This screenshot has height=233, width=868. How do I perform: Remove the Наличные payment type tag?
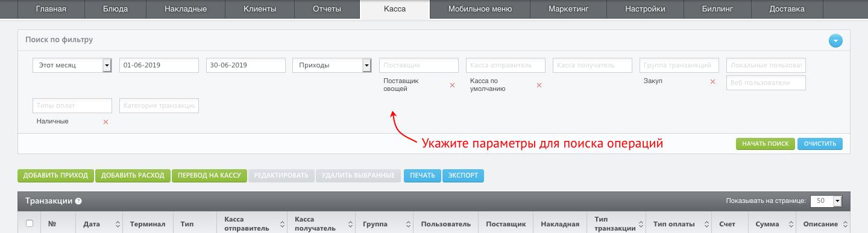pyautogui.click(x=105, y=122)
